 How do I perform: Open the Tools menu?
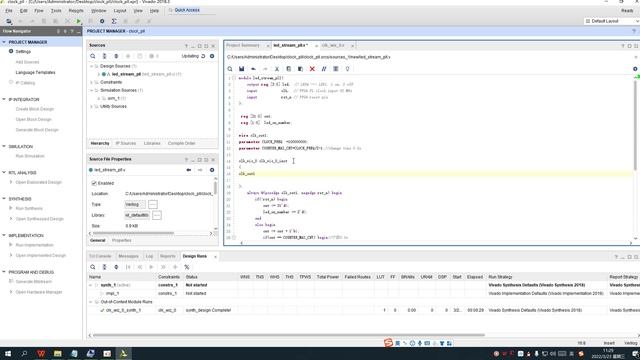click(x=56, y=11)
